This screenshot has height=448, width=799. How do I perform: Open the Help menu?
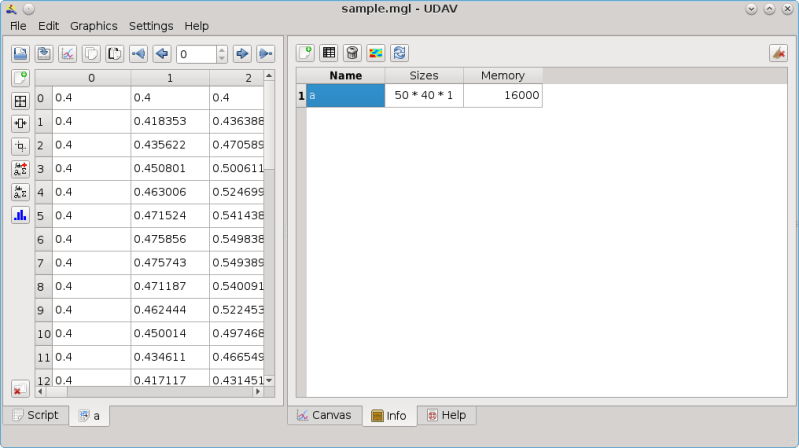pos(196,26)
